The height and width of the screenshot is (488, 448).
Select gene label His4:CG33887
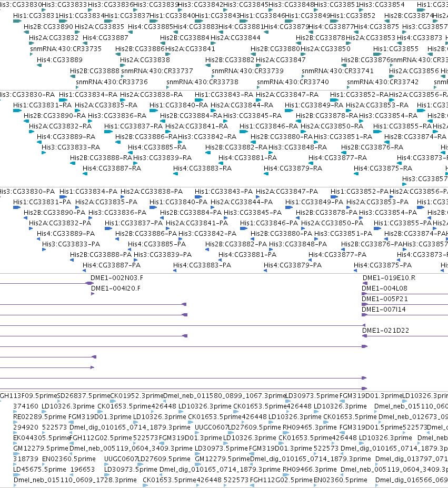click(x=105, y=38)
